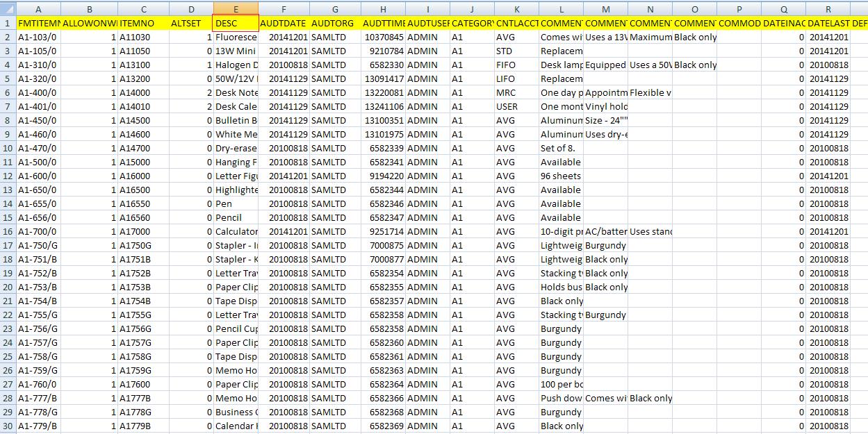
Task: Click the MRC cell in CNTLACCT column
Action: [516, 92]
